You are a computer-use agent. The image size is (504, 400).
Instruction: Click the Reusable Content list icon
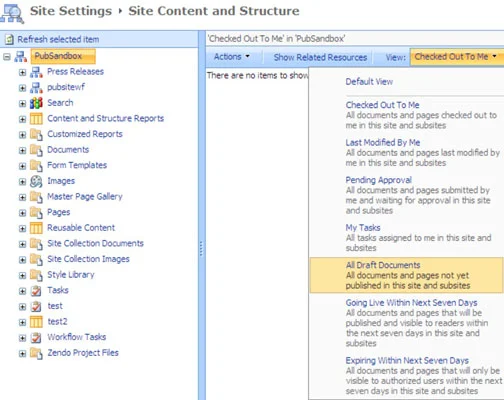(36, 228)
